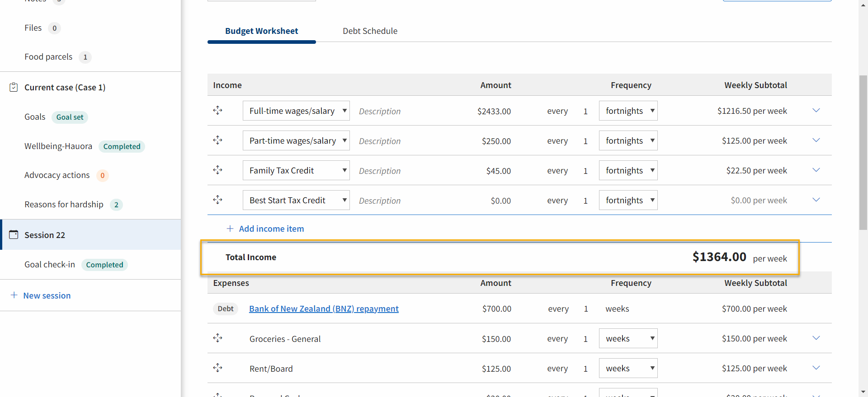
Task: Expand the Full-time wages/salary row chevron
Action: pyautogui.click(x=816, y=110)
